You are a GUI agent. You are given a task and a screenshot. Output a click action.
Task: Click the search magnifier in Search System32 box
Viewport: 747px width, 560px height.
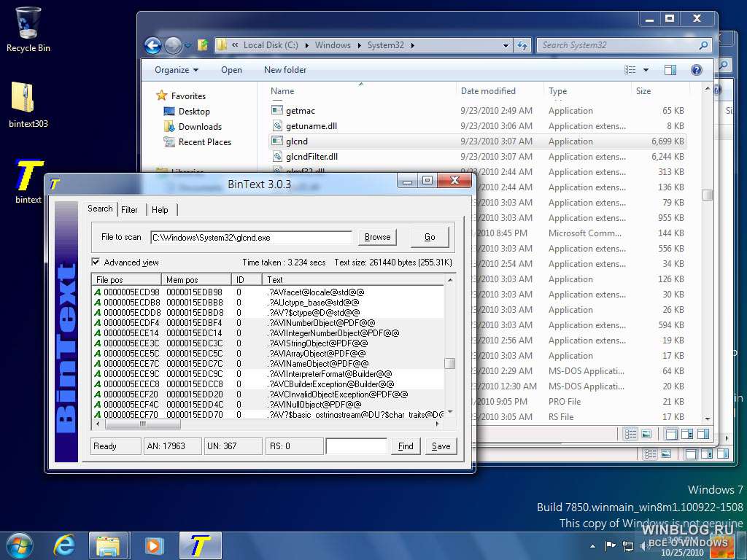tap(703, 45)
